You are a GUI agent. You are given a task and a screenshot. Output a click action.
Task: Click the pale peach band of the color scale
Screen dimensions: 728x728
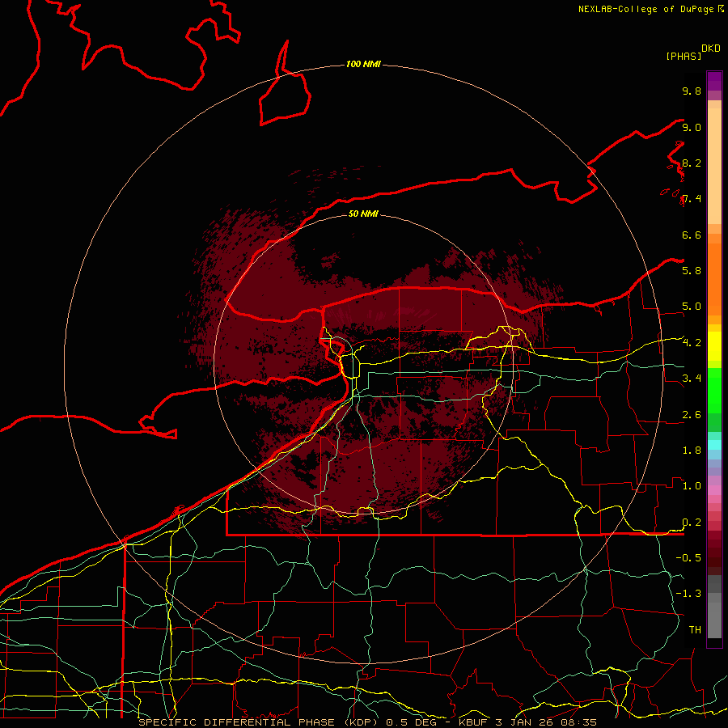pyautogui.click(x=714, y=166)
